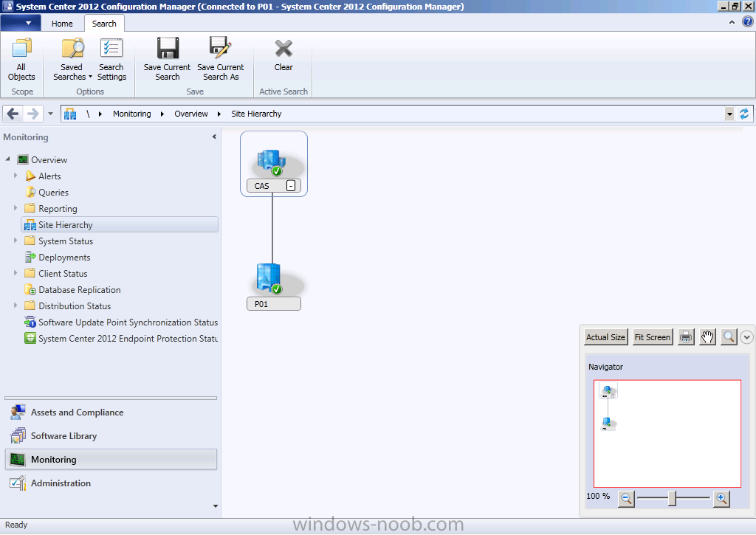Screen dimensions: 756x535
Task: Activate the hand pan tool
Action: [707, 337]
